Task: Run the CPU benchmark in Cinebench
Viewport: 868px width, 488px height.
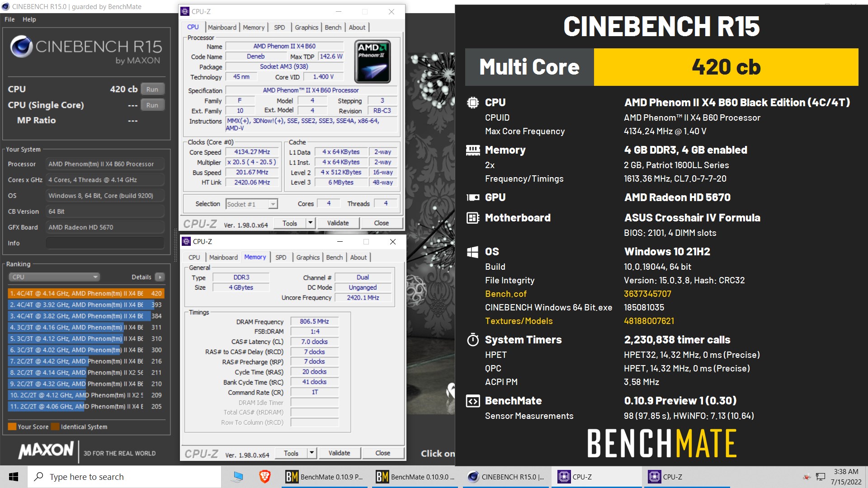Action: click(x=152, y=89)
